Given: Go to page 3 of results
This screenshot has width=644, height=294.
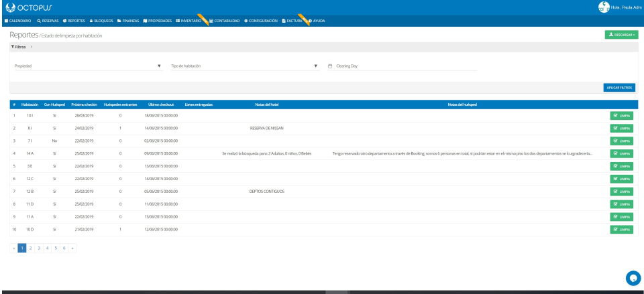Looking at the screenshot, I should (39, 248).
